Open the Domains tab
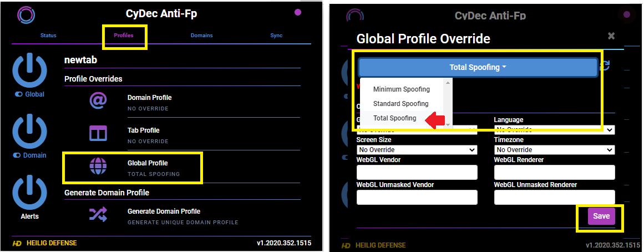The height and width of the screenshot is (252, 644). point(202,36)
